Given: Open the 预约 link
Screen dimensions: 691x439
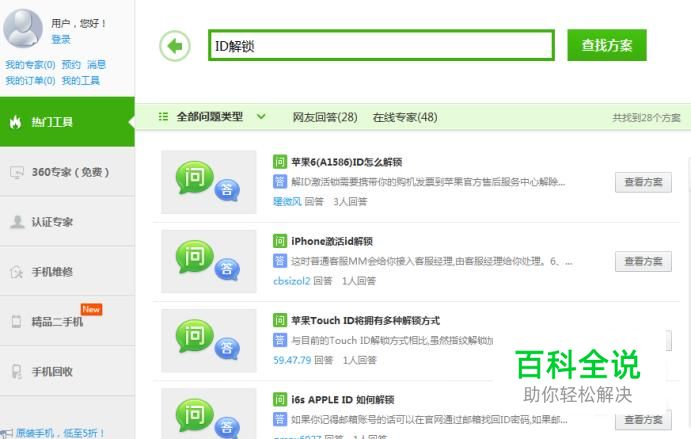Looking at the screenshot, I should coord(71,65).
